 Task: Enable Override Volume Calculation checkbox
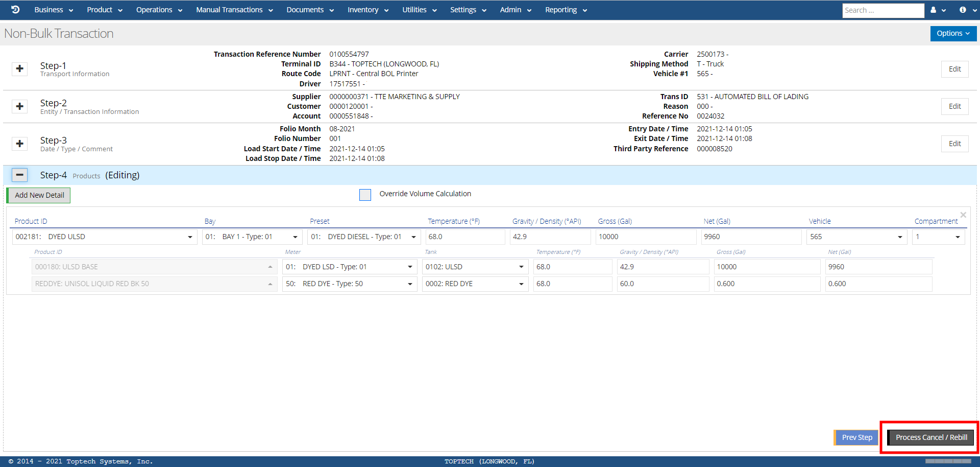coord(365,195)
